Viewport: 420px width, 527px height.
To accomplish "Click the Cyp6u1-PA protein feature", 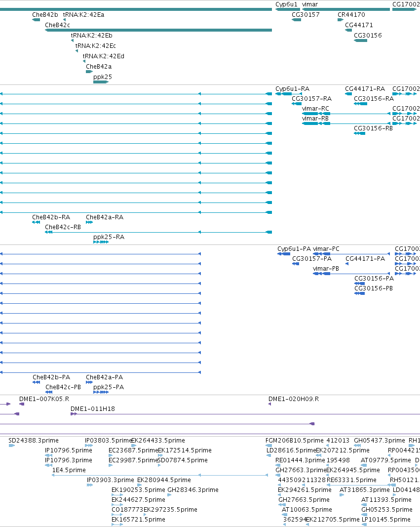I will (x=284, y=254).
